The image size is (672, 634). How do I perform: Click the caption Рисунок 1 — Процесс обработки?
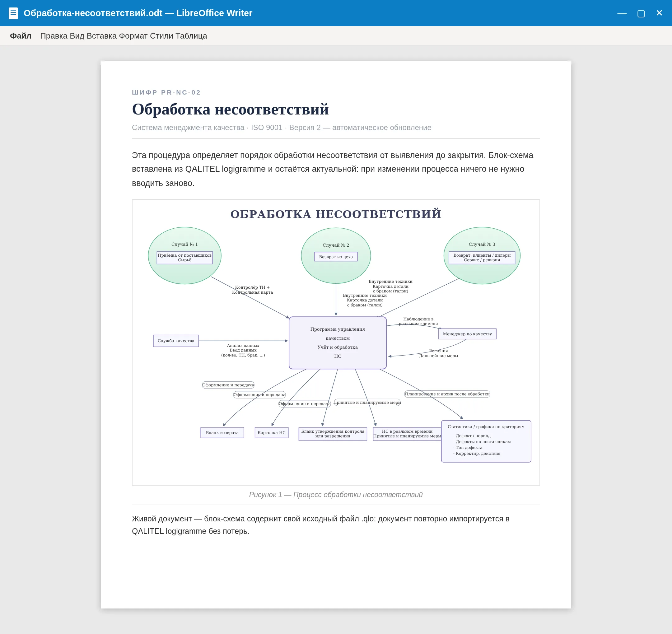[x=336, y=495]
